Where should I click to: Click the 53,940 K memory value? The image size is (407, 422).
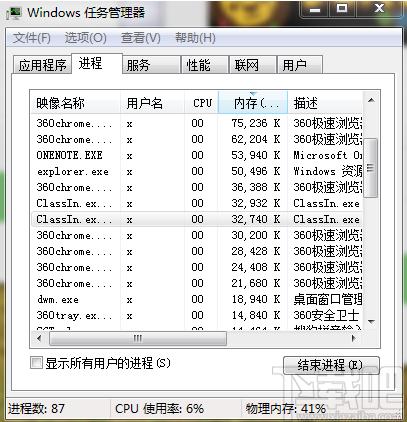[x=256, y=155]
